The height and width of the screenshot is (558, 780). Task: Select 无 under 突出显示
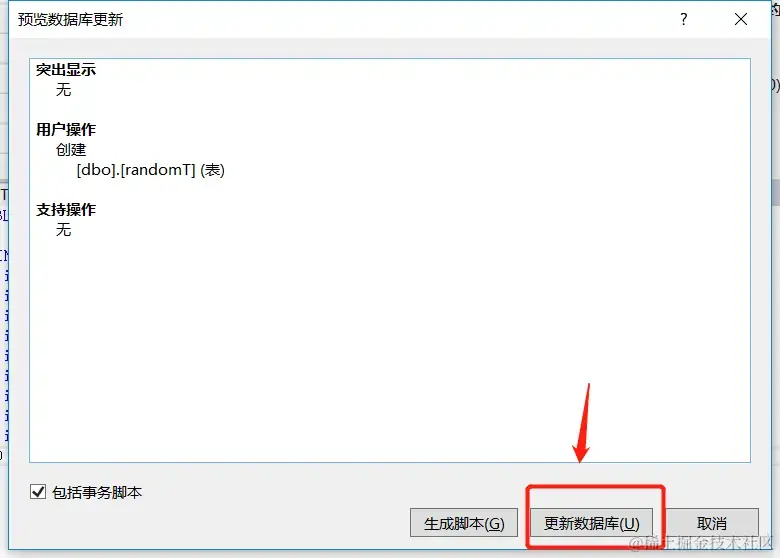(63, 90)
